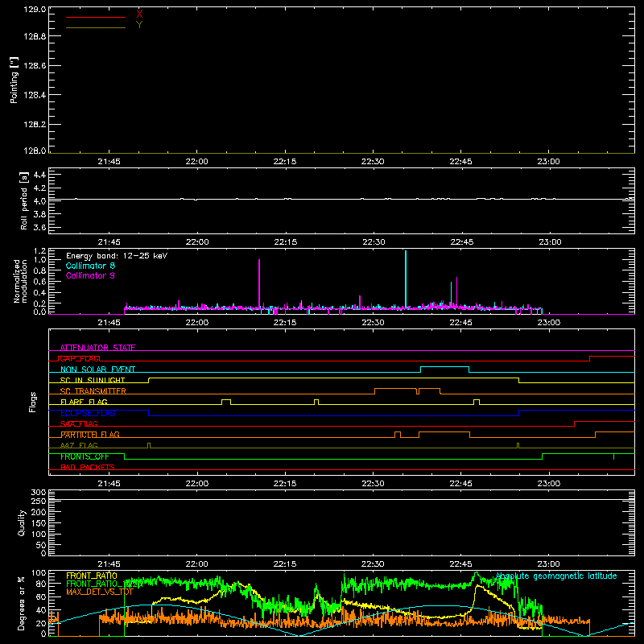Select the Quality axis title
Viewport: 644px width, 644px height.
pyautogui.click(x=22, y=522)
